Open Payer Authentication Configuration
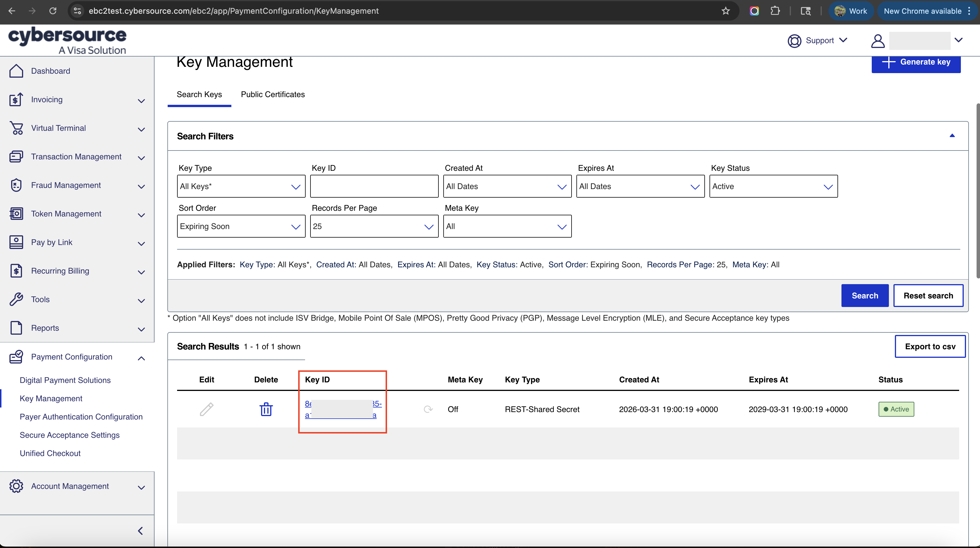 [x=81, y=417]
